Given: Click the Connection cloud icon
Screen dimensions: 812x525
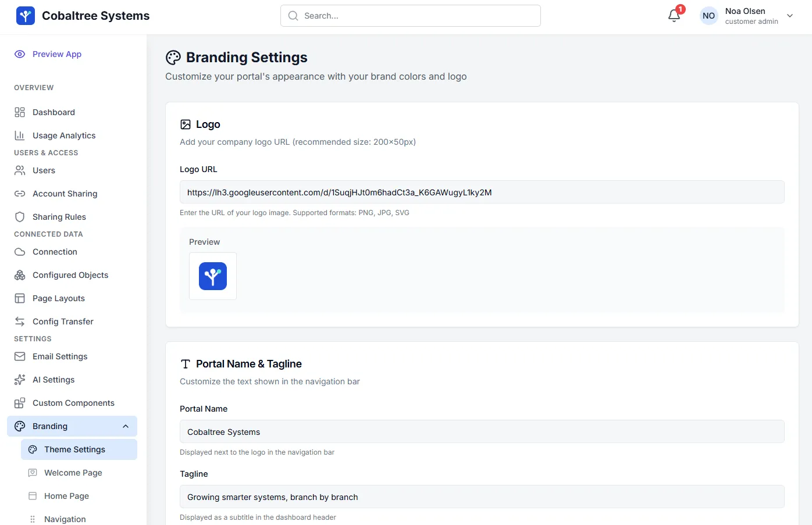Looking at the screenshot, I should 20,252.
